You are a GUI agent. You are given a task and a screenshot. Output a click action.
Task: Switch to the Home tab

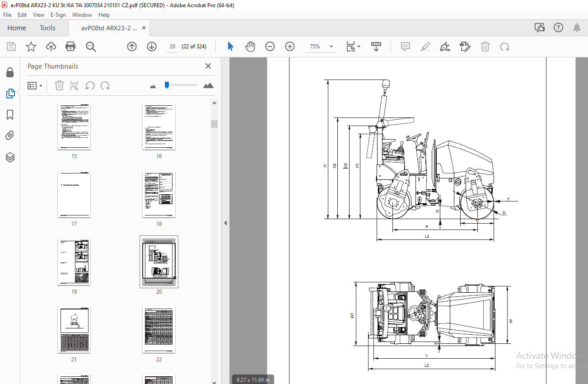coord(17,28)
